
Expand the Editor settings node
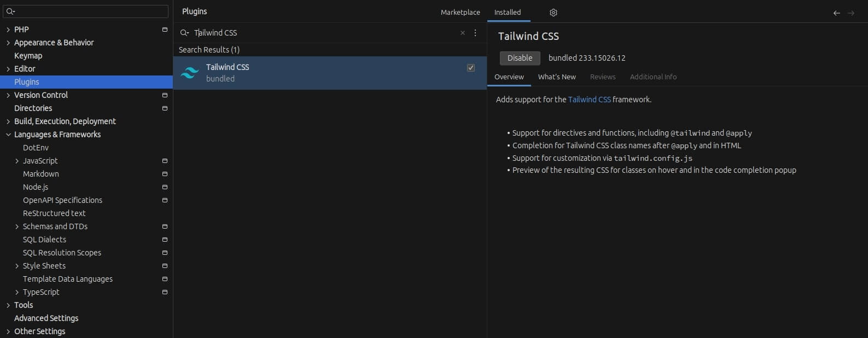8,69
